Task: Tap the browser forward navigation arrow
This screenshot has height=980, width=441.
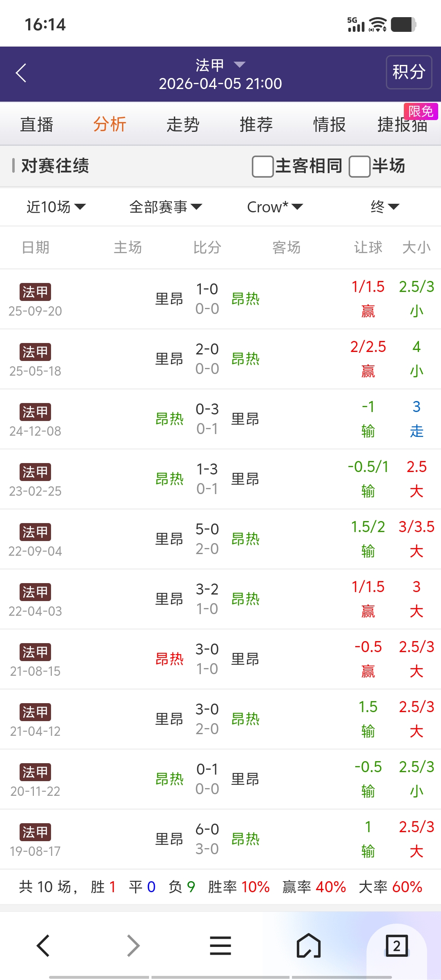Action: click(x=133, y=946)
